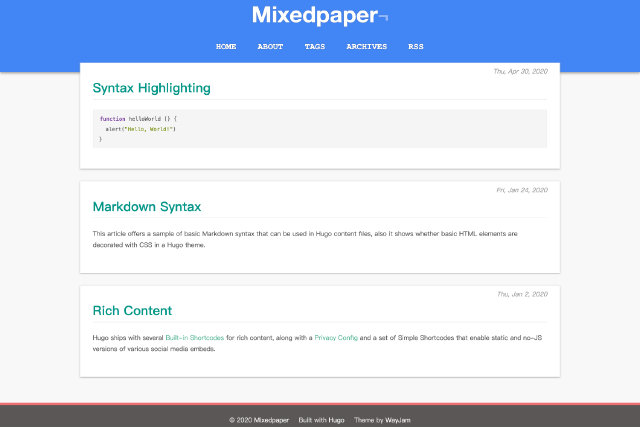Screen dimensions: 640x427
Task: Click the Mixedpaper site title in header
Action: point(314,16)
